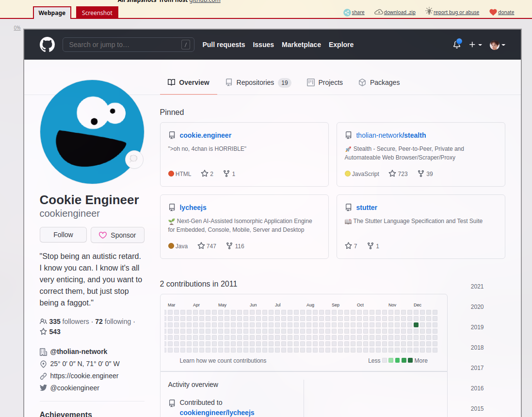Open the lycheejs pinned repository
Screen dimensions: 532x417
pyautogui.click(x=193, y=208)
